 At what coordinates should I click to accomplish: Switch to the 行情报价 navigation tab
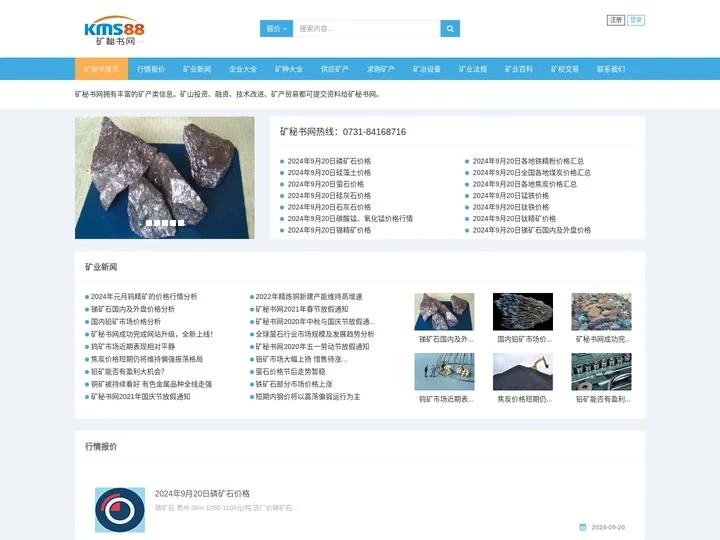point(151,69)
